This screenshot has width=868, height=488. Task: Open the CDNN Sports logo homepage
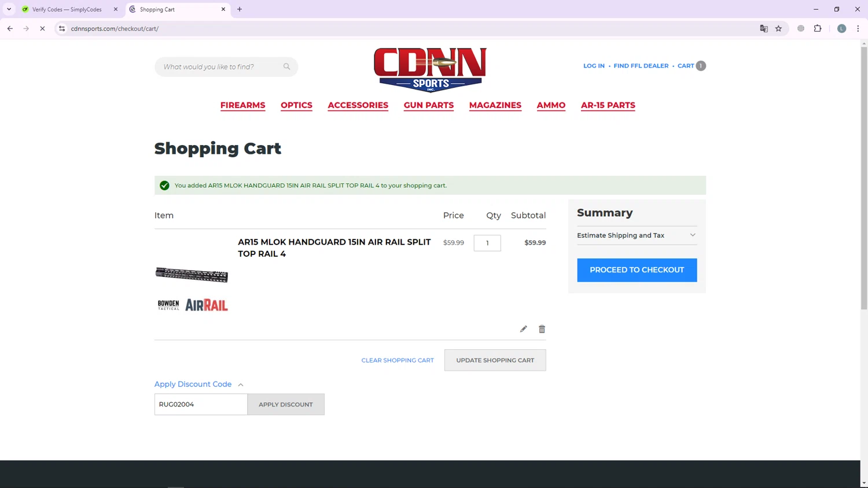[x=430, y=70]
